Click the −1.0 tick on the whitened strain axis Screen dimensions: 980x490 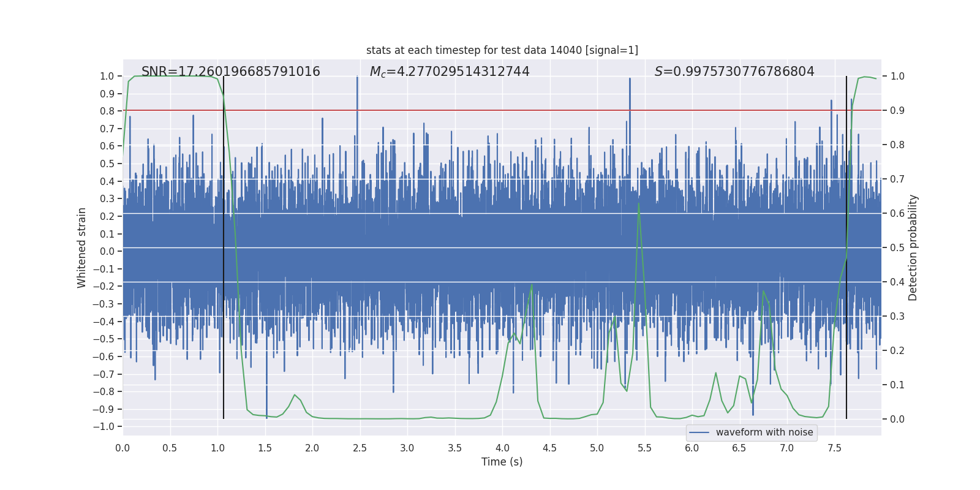click(x=107, y=426)
